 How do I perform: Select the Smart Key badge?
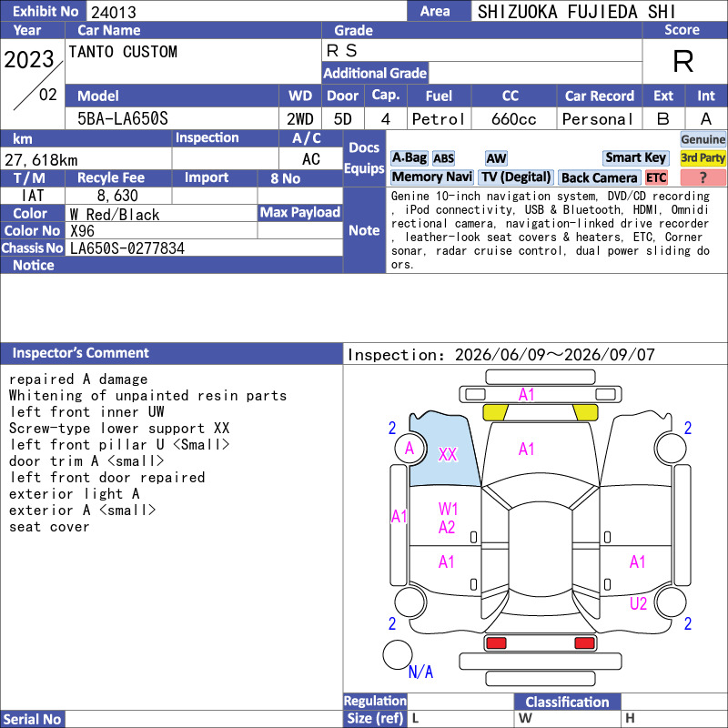pyautogui.click(x=635, y=158)
